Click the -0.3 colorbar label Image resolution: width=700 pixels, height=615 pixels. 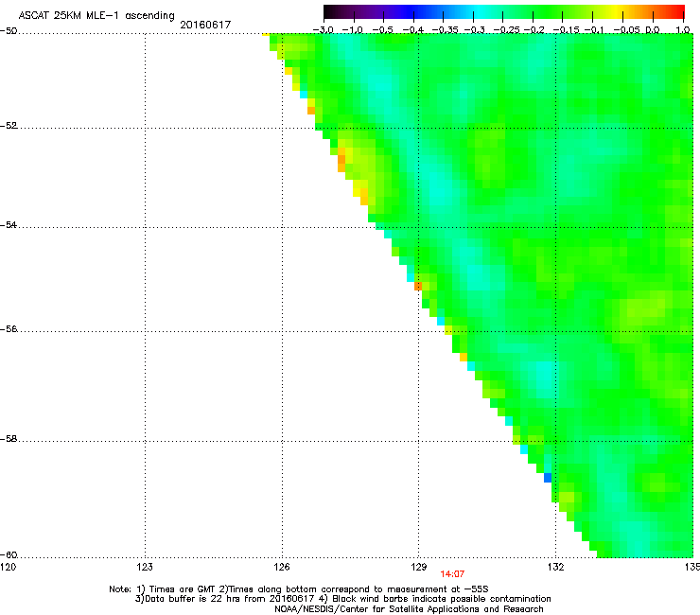pyautogui.click(x=475, y=30)
